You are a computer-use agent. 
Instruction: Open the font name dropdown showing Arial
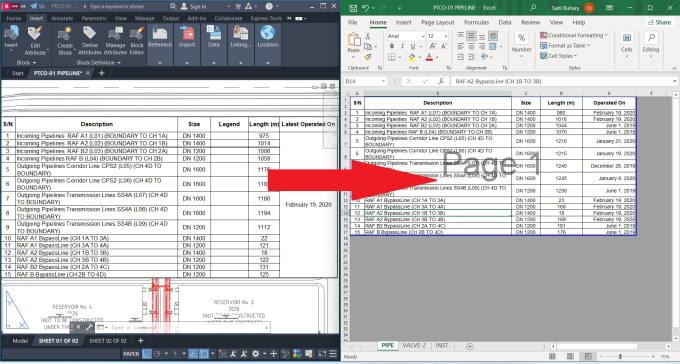tap(422, 36)
